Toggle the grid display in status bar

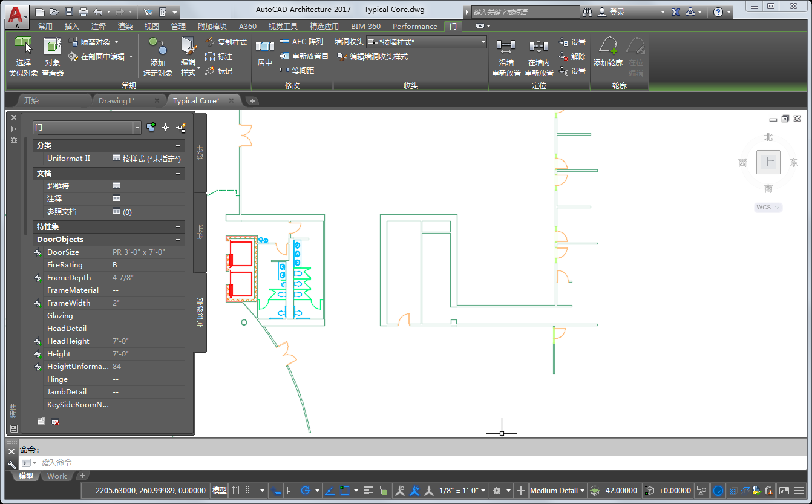tap(236, 491)
